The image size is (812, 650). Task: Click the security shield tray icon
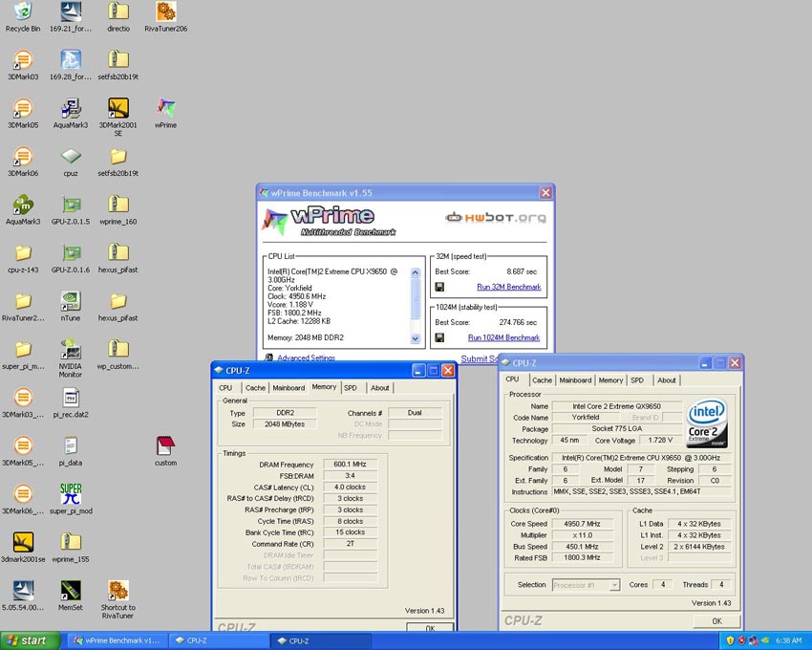pyautogui.click(x=730, y=640)
